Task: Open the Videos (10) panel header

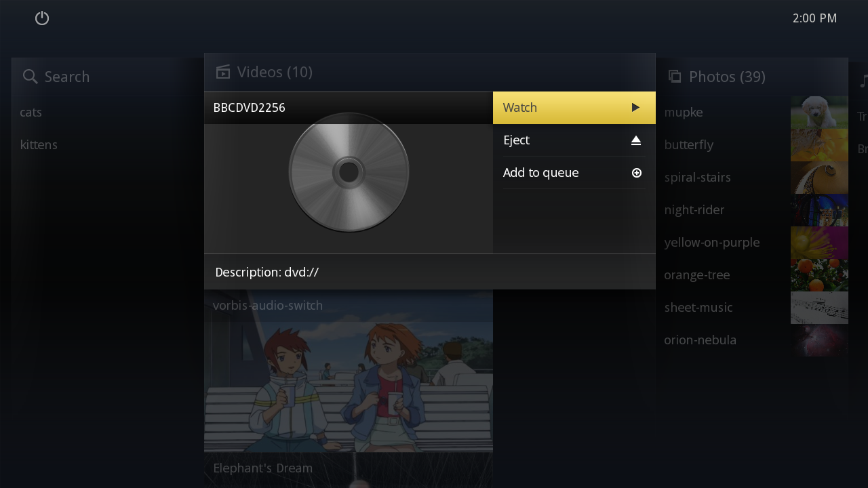Action: [x=430, y=72]
